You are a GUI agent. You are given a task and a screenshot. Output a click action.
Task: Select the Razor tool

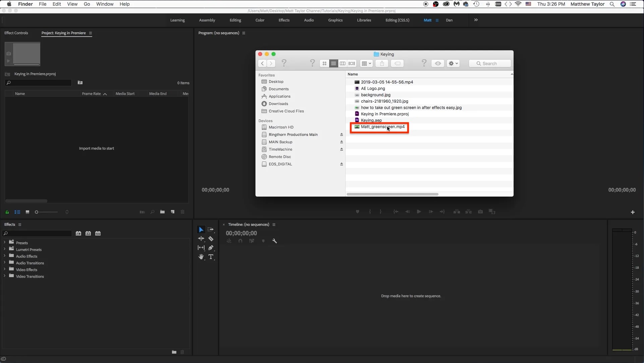[x=211, y=239]
